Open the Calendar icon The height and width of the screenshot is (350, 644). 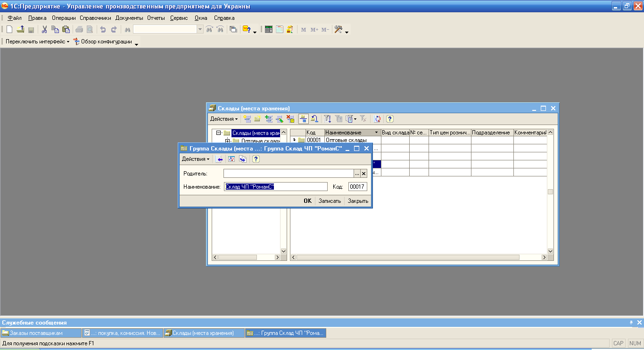tap(280, 29)
